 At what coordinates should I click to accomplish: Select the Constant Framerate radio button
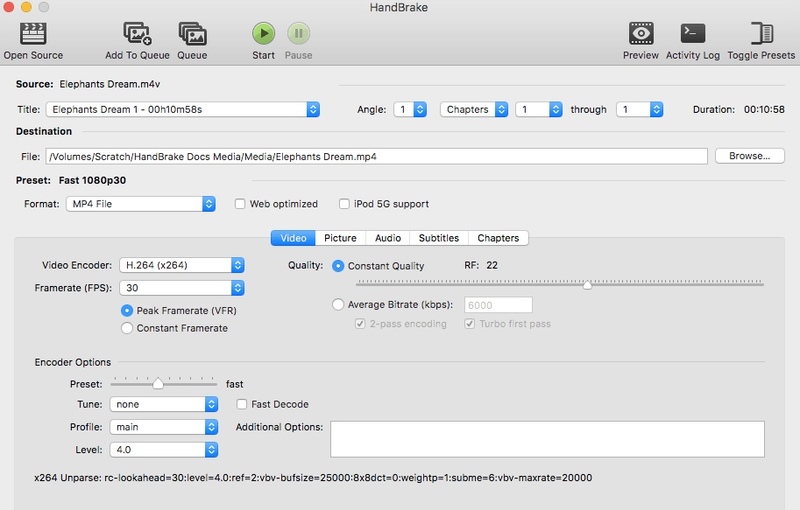(x=127, y=328)
